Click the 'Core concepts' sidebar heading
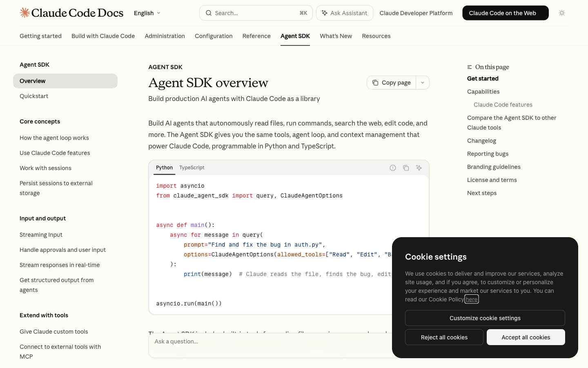 point(40,121)
